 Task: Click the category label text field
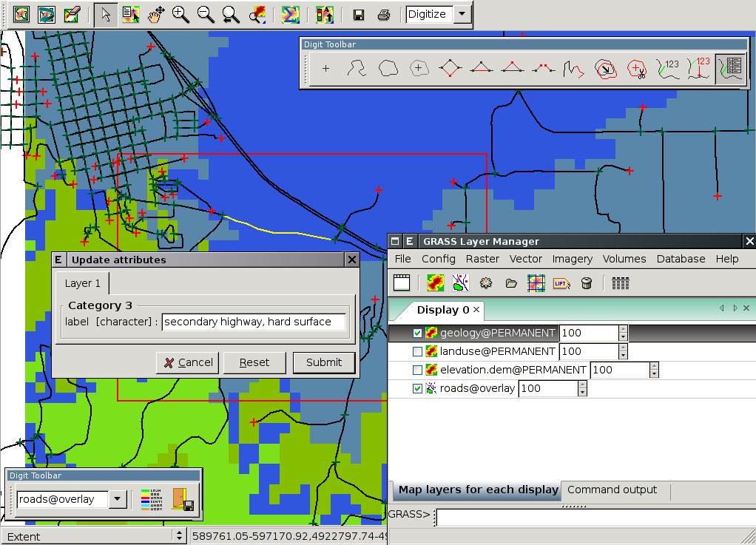pos(253,322)
